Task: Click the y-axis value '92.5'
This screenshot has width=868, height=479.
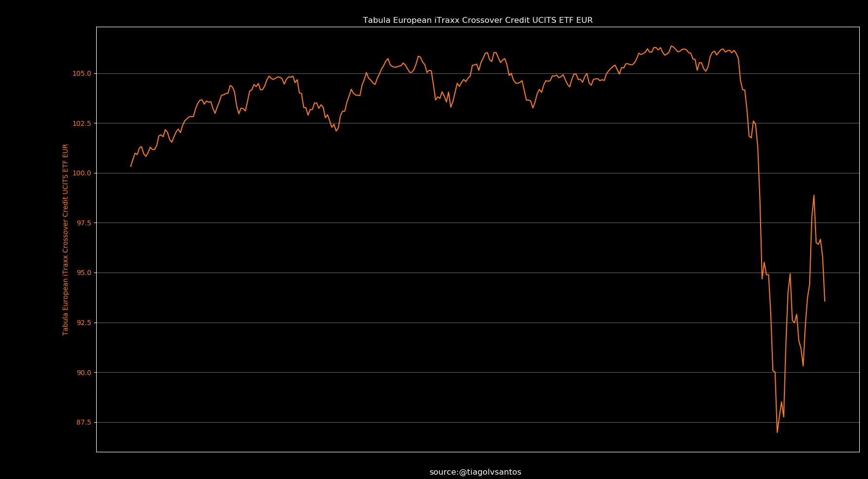Action: (x=84, y=323)
